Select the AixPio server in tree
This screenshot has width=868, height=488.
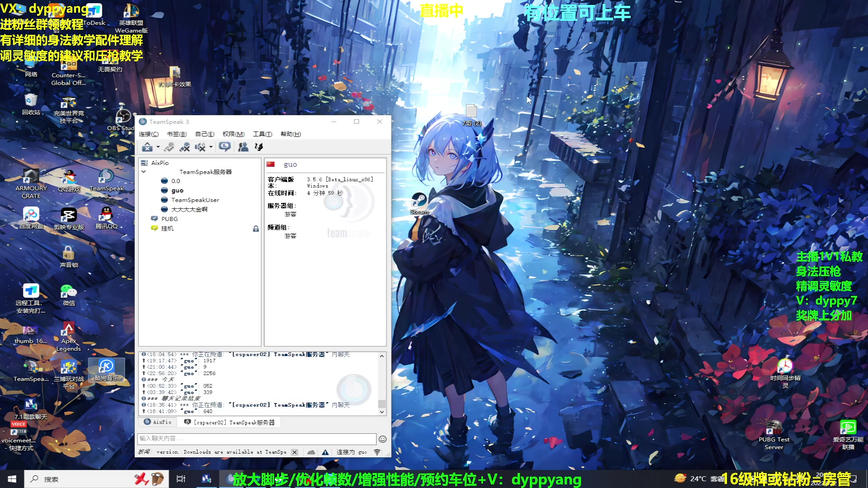tap(160, 163)
